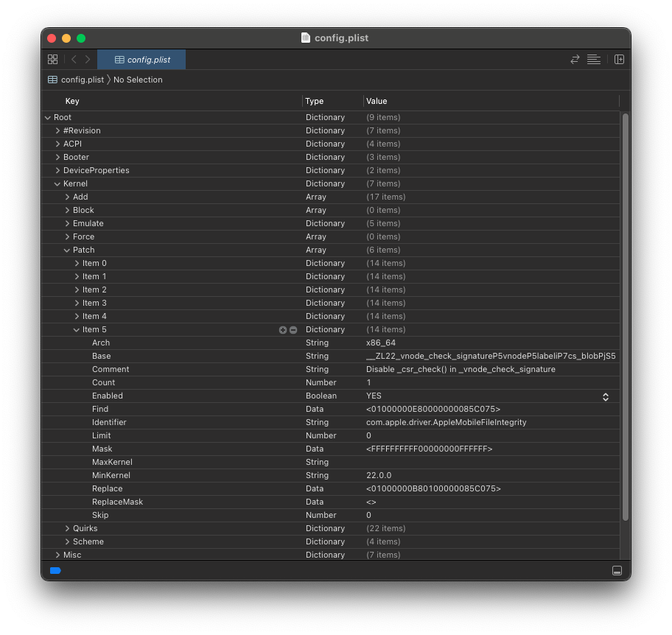Click the minus button on Item 5
The width and height of the screenshot is (672, 635).
coord(293,330)
